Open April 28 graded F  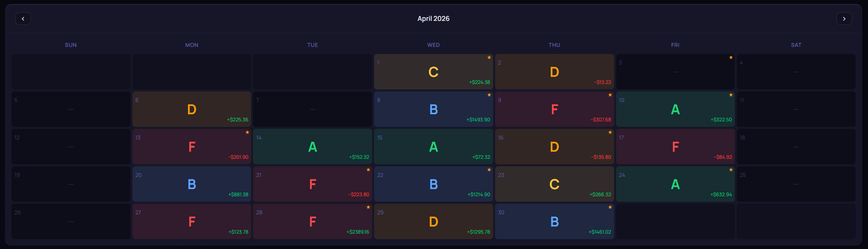click(x=313, y=221)
